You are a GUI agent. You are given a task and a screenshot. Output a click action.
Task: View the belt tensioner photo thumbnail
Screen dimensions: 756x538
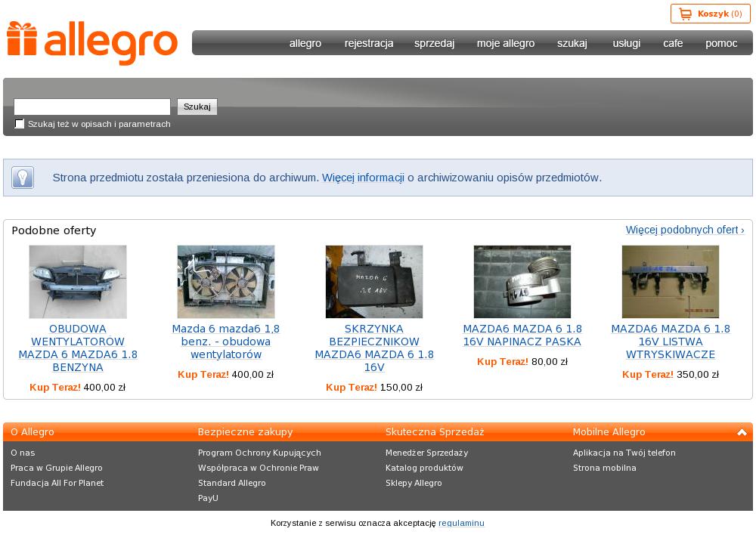(522, 282)
